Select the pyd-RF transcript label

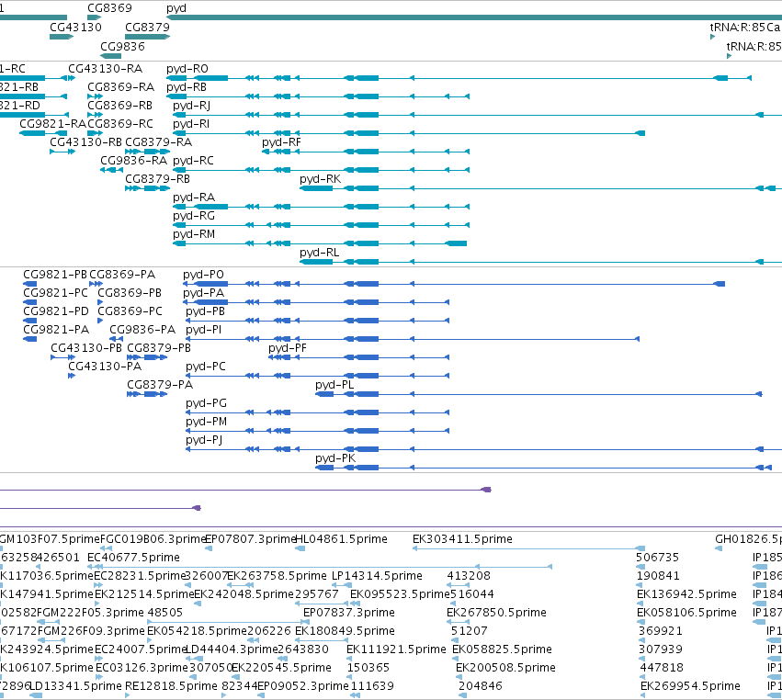pos(282,142)
